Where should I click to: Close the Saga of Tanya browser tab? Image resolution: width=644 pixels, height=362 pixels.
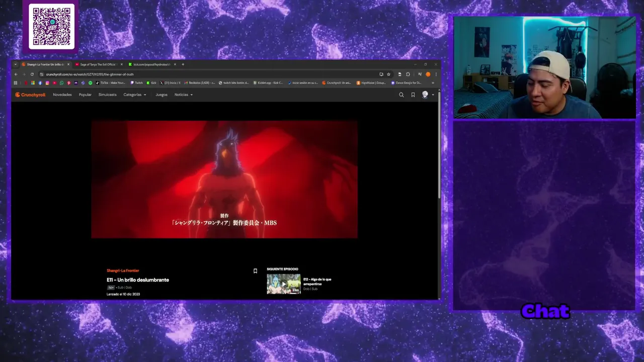(122, 64)
